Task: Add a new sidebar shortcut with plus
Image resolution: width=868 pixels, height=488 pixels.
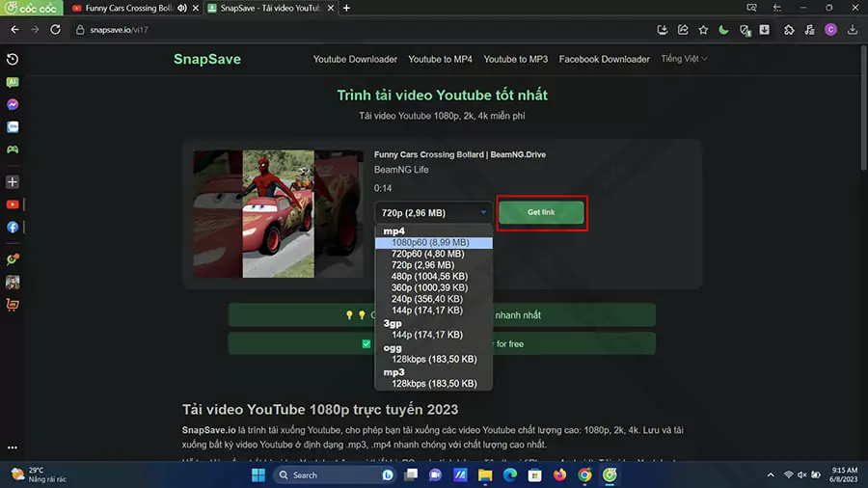Action: pyautogui.click(x=13, y=182)
